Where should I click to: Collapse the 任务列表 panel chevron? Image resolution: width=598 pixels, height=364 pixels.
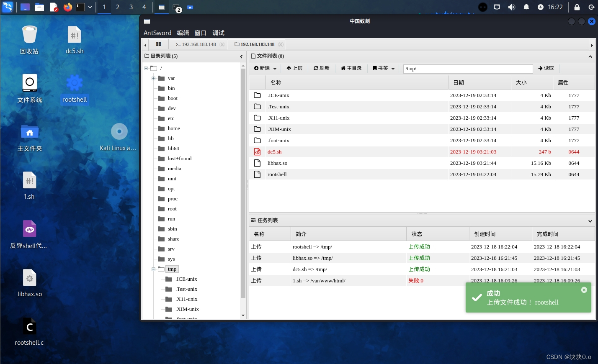click(590, 221)
